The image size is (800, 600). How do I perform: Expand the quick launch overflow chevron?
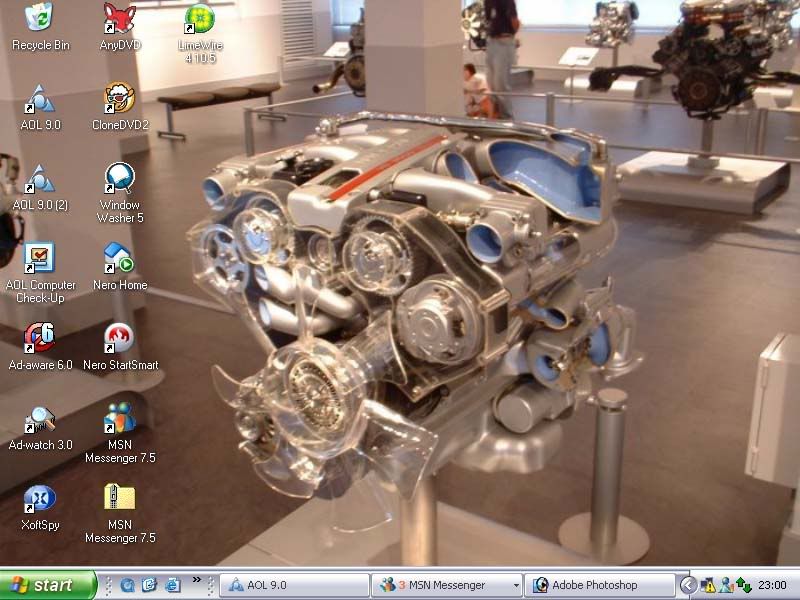point(196,580)
